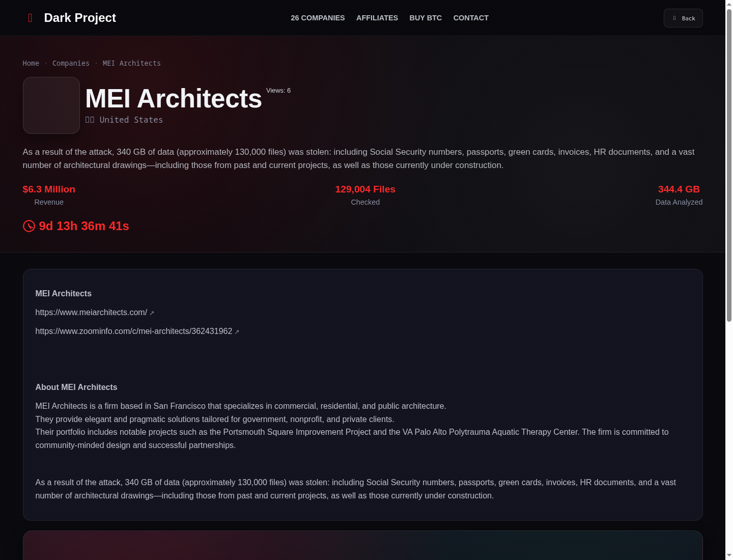Image resolution: width=733 pixels, height=560 pixels.
Task: Click the About MEI Architects heading
Action: [x=76, y=387]
